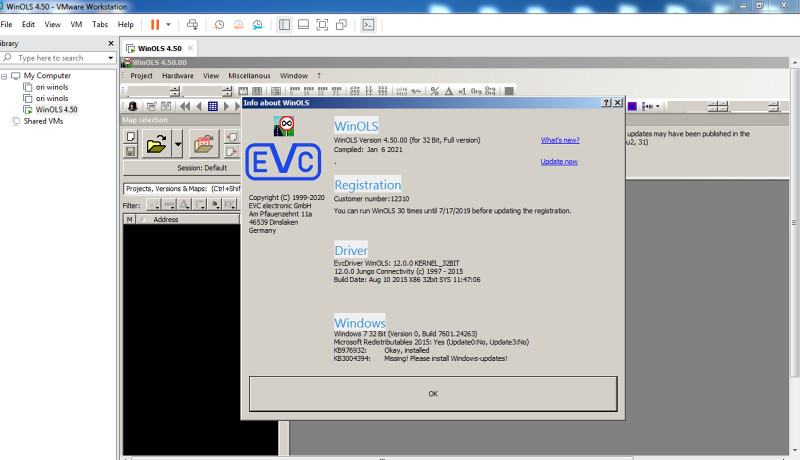Open the What's new? link

tap(560, 140)
